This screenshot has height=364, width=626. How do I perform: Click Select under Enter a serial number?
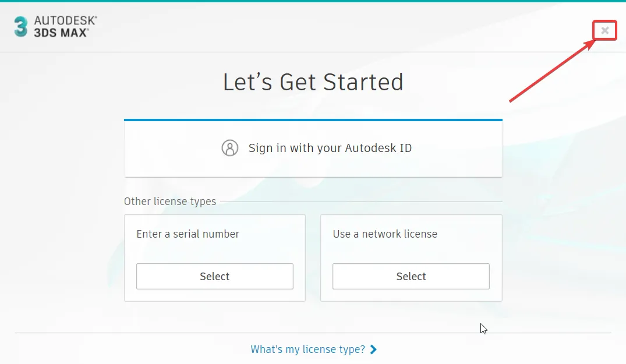point(215,276)
